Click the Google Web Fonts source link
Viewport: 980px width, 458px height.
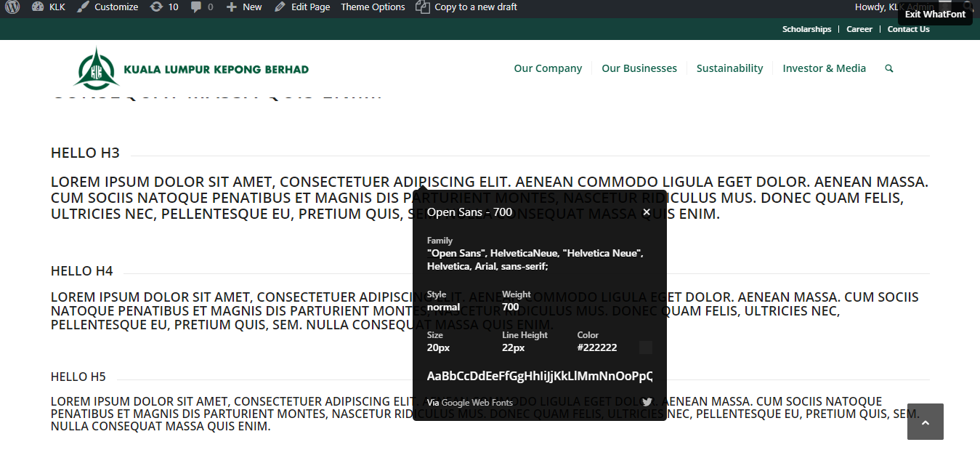click(x=477, y=403)
